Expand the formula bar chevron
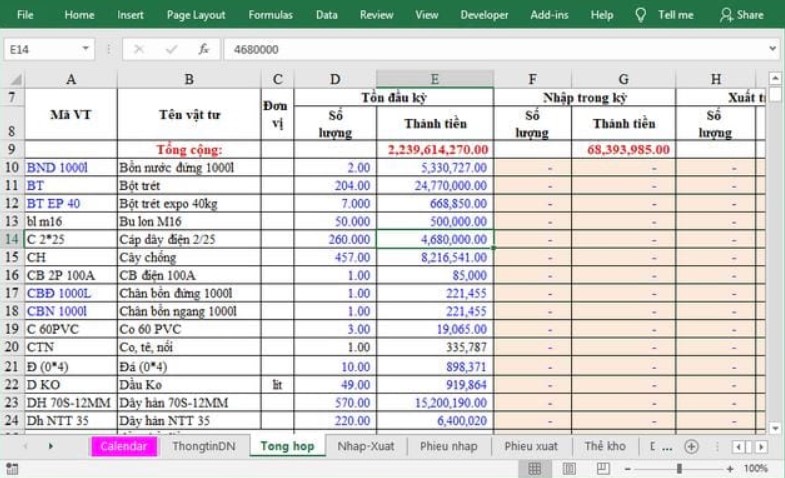This screenshot has width=785, height=478. 772,49
